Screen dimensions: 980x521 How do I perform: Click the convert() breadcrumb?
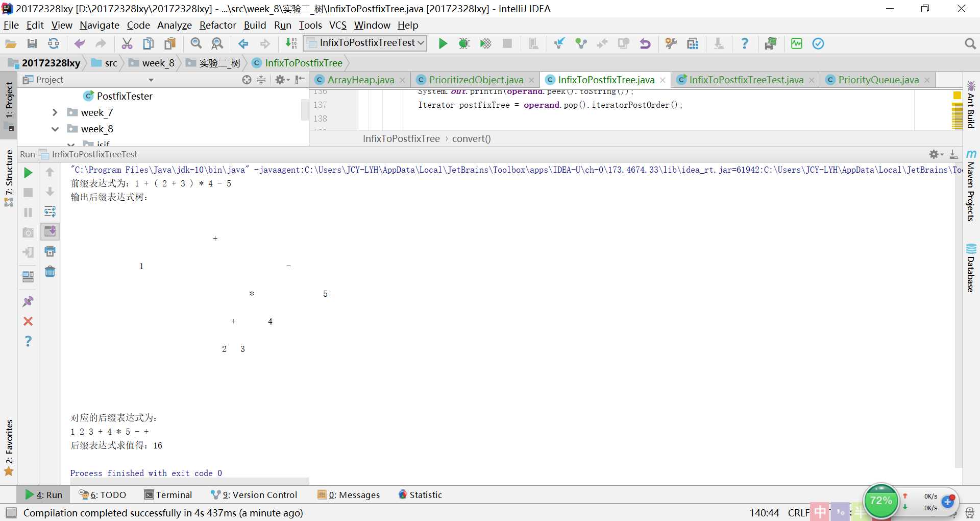coord(471,138)
